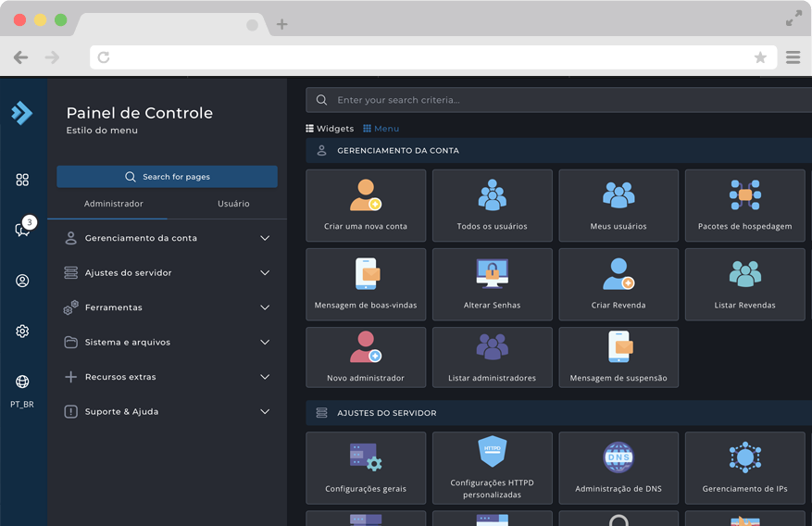Open Meus usuários tile
The height and width of the screenshot is (526, 812).
[618, 206]
